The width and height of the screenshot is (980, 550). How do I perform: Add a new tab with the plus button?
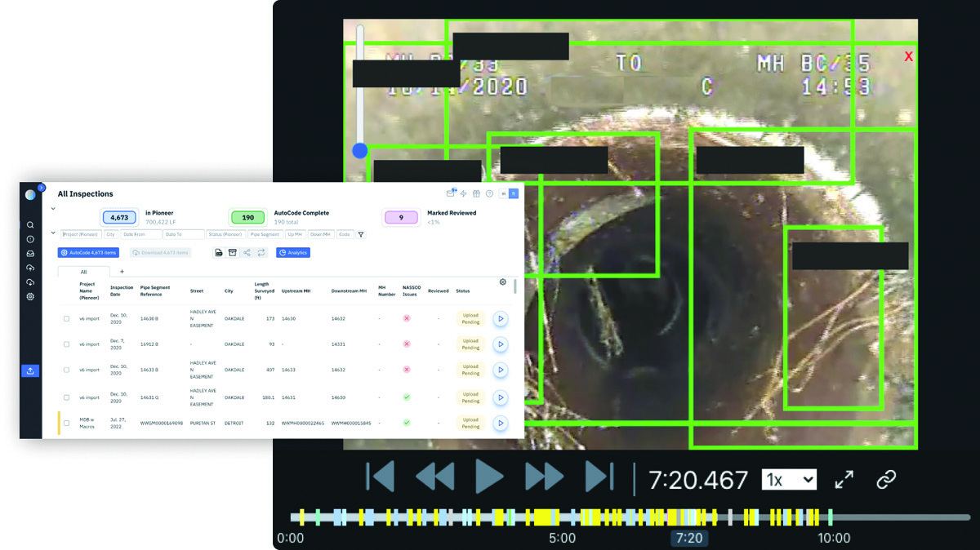pos(122,271)
